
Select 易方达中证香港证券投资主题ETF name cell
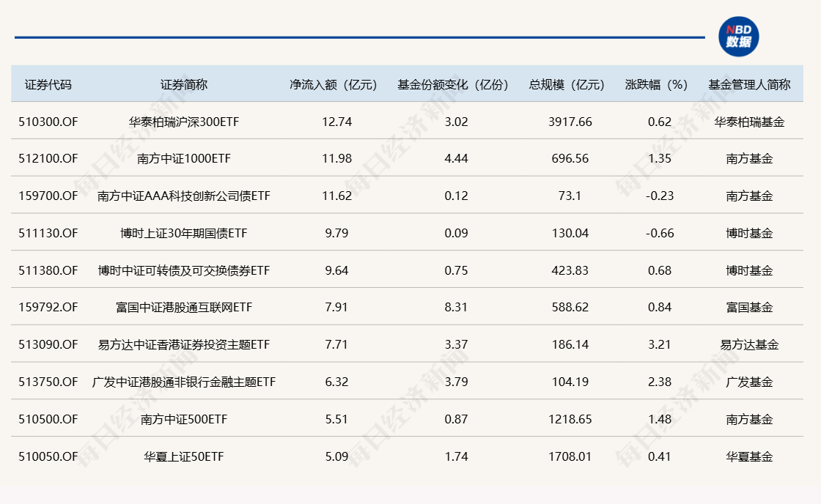(x=184, y=344)
